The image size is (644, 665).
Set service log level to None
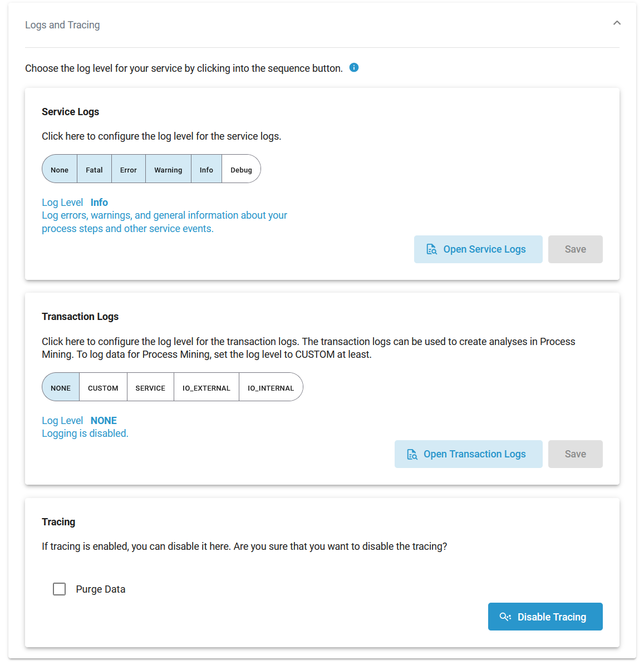coord(60,170)
